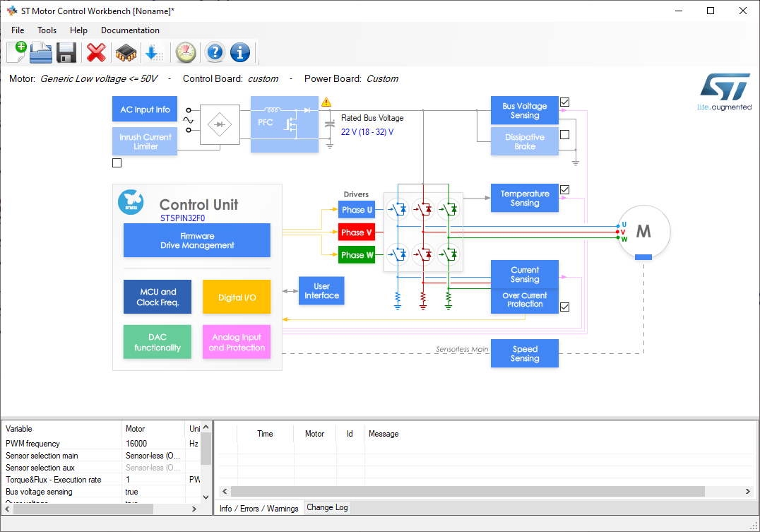760x532 pixels.
Task: Open the Sensor selection main value
Action: [153, 455]
